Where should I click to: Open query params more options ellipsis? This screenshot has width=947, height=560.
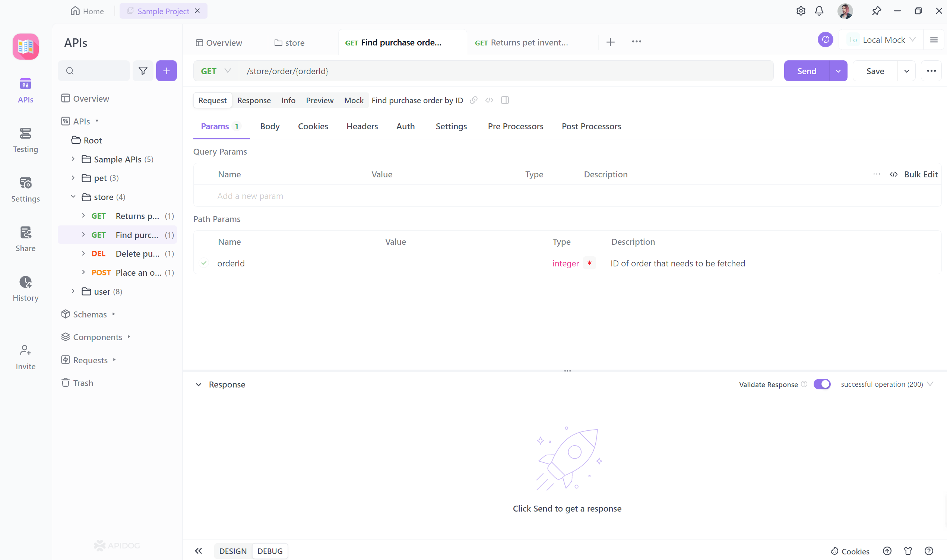877,174
